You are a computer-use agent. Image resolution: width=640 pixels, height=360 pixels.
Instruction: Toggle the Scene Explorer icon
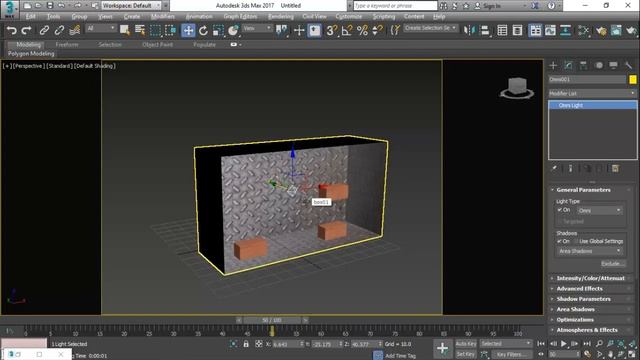tap(502, 30)
